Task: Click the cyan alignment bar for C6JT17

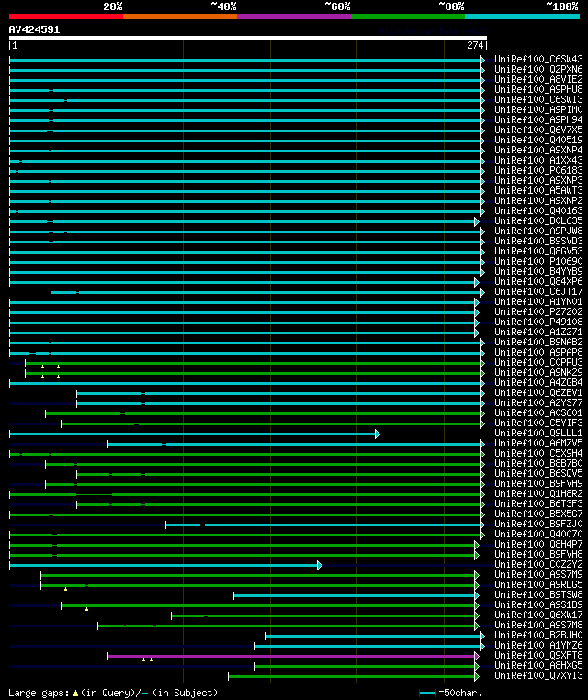Action: point(267,292)
